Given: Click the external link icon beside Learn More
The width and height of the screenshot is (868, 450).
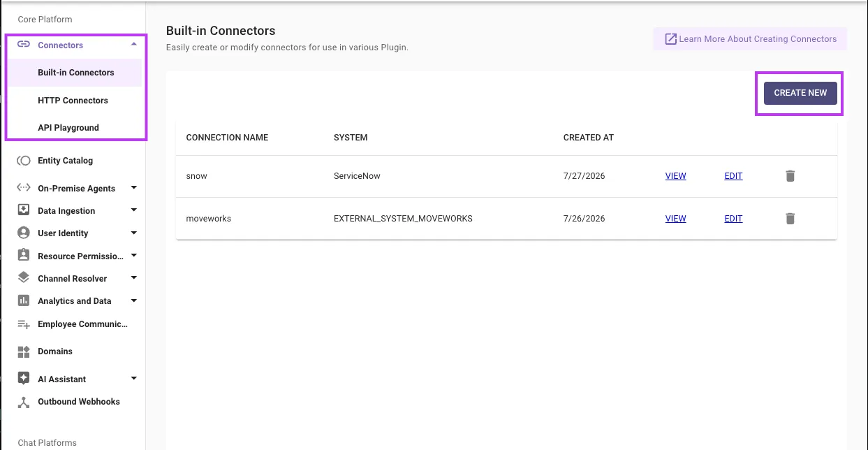Looking at the screenshot, I should tap(670, 39).
